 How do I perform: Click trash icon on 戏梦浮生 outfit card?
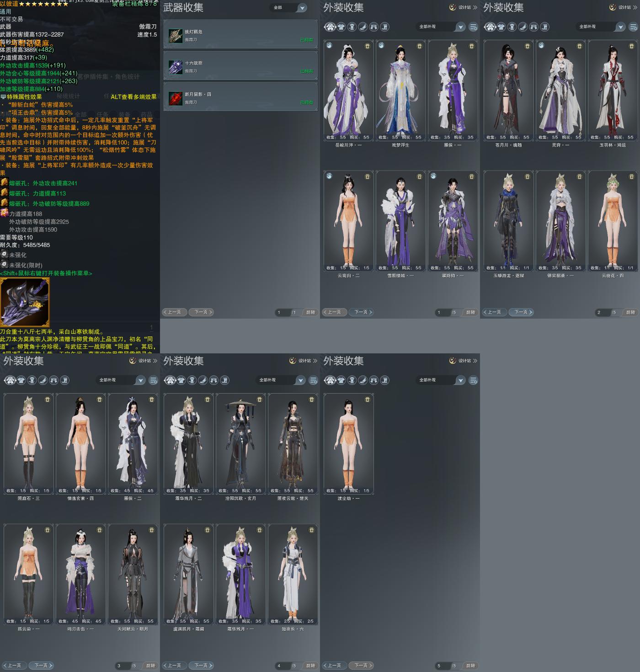coord(420,46)
